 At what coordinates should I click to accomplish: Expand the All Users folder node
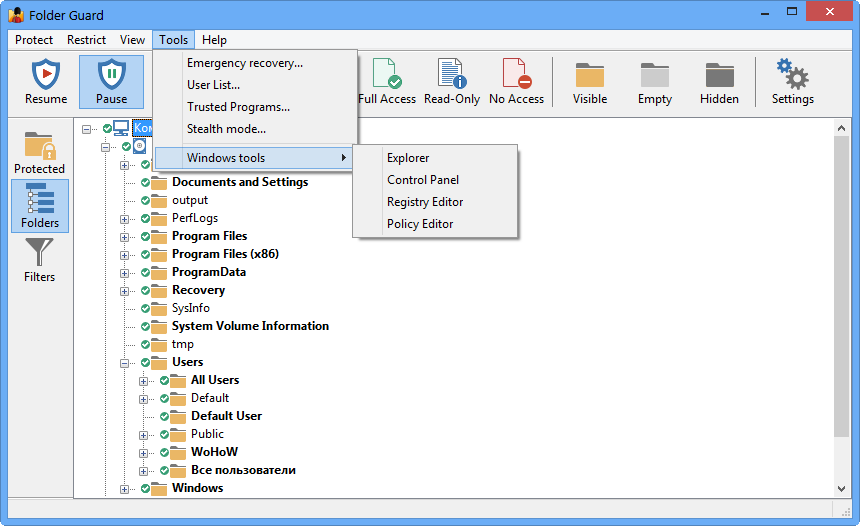click(143, 381)
